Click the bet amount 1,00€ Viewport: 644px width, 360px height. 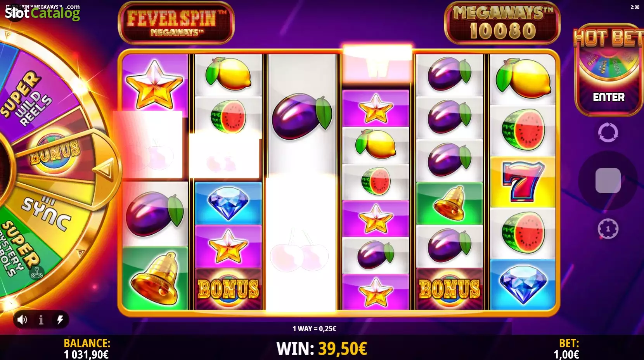click(566, 354)
